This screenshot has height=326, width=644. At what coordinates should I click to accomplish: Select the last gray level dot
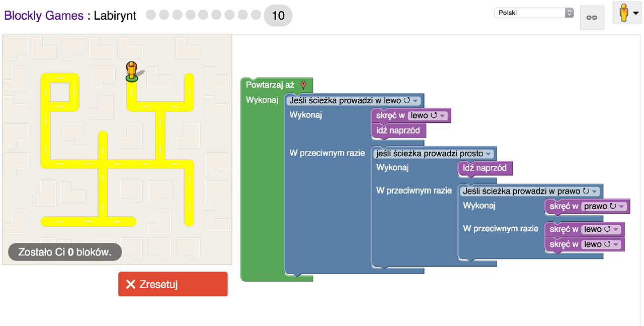tap(256, 15)
